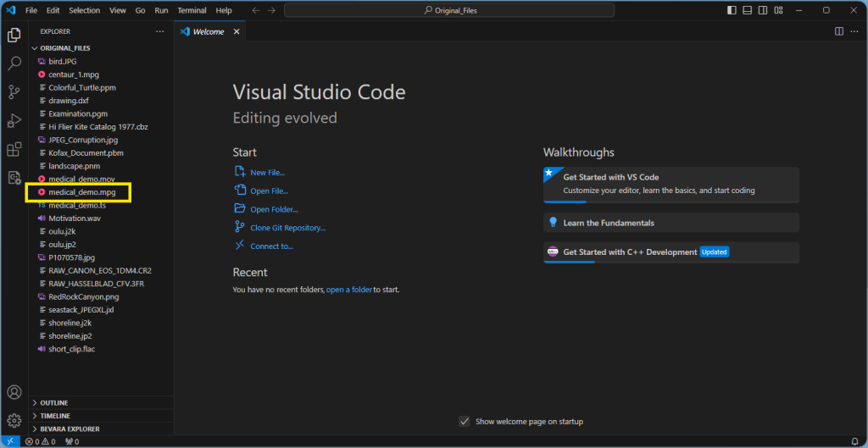Image resolution: width=868 pixels, height=448 pixels.
Task: Open the Bevara icon in activity bar
Action: pyautogui.click(x=14, y=178)
